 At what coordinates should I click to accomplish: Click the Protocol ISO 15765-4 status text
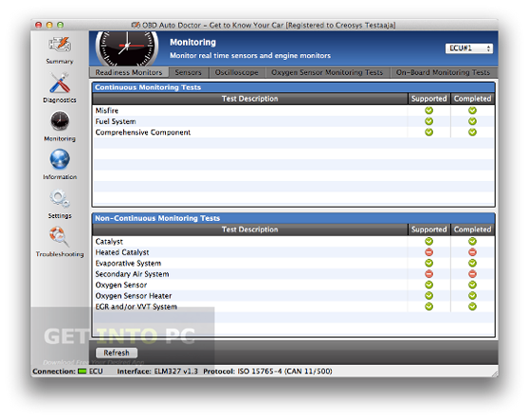(268, 371)
